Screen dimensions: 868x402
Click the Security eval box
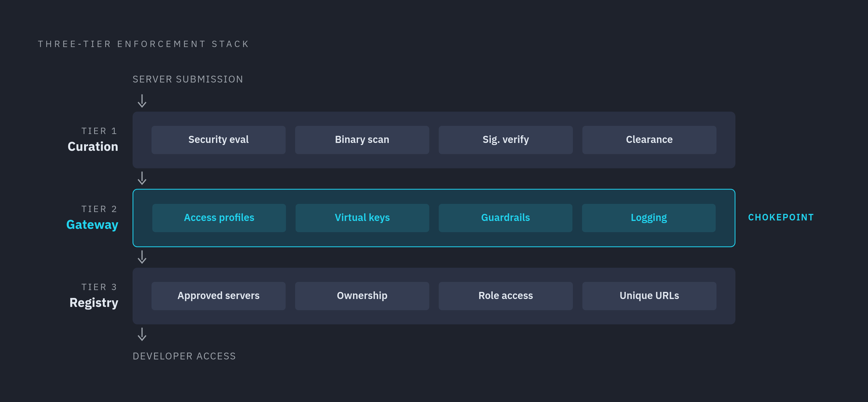click(218, 140)
